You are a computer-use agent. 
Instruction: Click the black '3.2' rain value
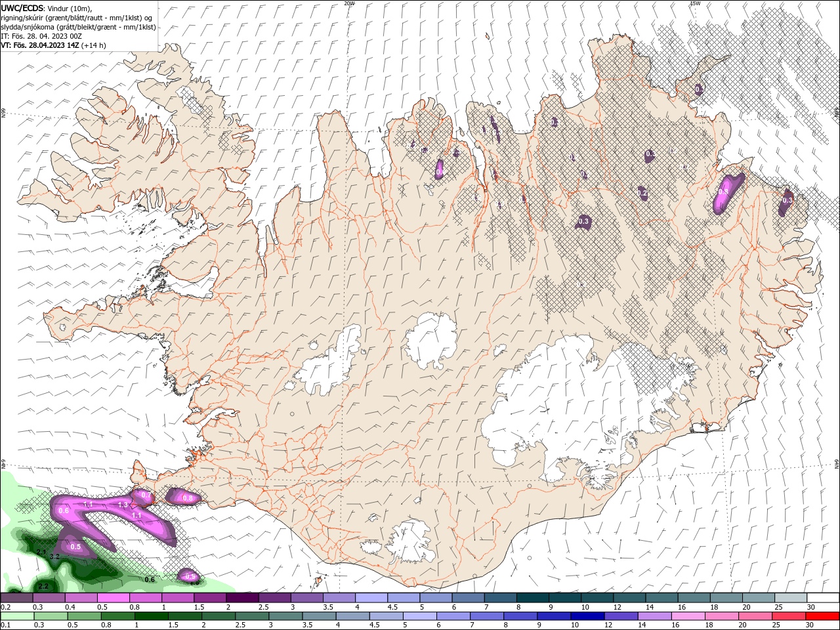click(x=54, y=556)
